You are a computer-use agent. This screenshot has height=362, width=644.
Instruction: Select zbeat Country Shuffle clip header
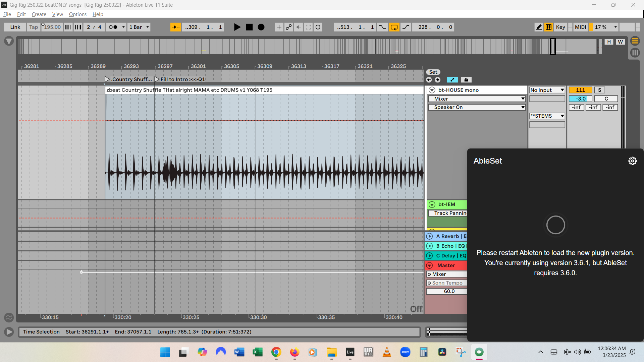tap(264, 90)
